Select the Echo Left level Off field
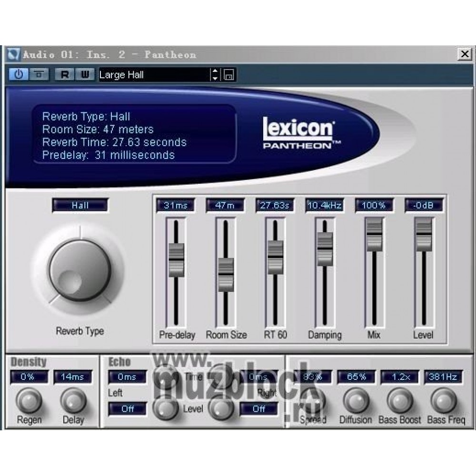Image resolution: width=476 pixels, height=476 pixels. pyautogui.click(x=127, y=409)
